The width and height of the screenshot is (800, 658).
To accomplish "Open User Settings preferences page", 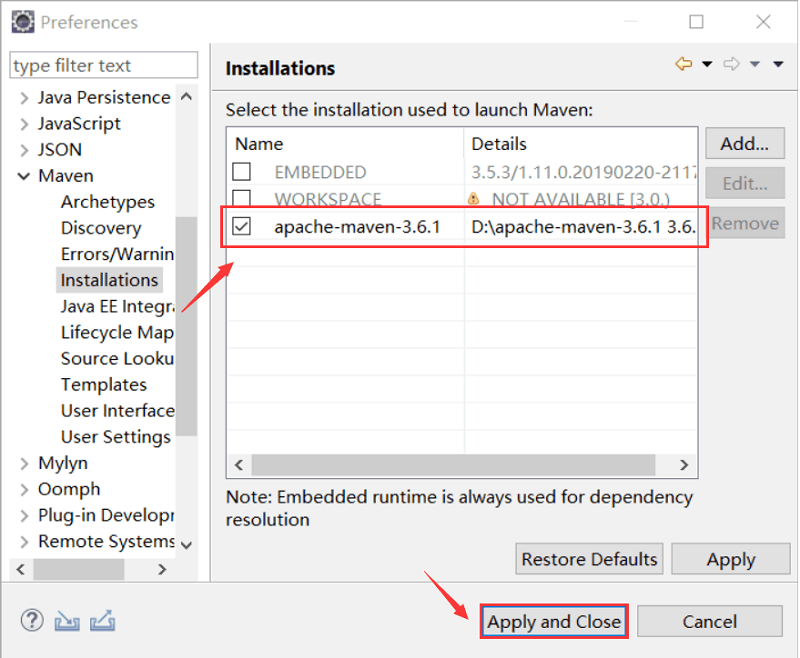I will pos(115,437).
